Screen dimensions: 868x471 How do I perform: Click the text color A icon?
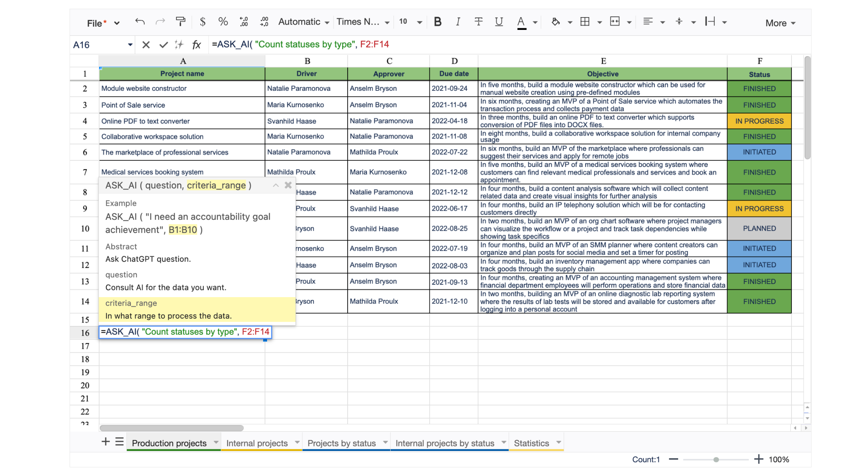(x=521, y=23)
